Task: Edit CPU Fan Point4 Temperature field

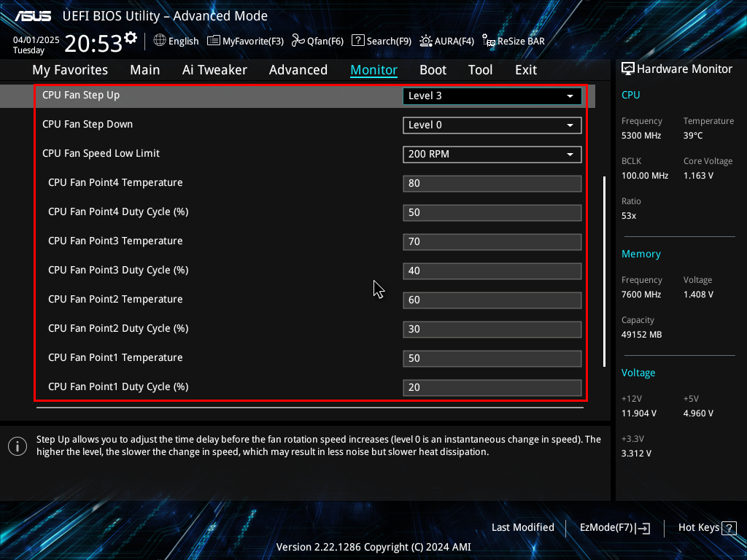Action: click(492, 183)
